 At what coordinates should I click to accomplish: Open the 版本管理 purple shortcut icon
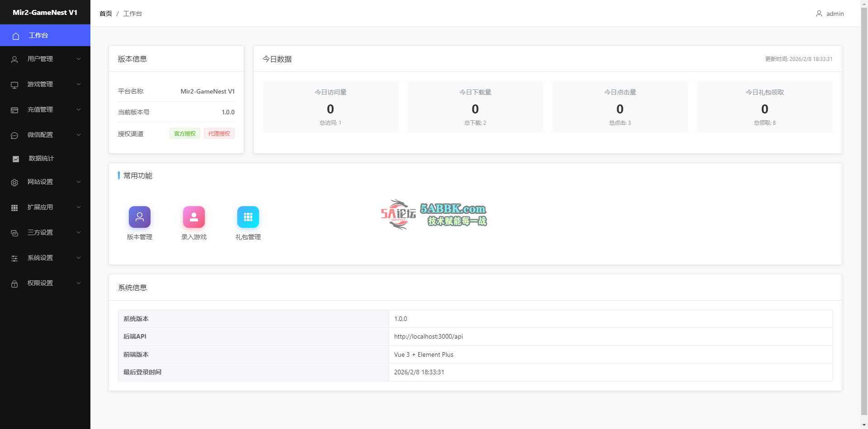140,217
